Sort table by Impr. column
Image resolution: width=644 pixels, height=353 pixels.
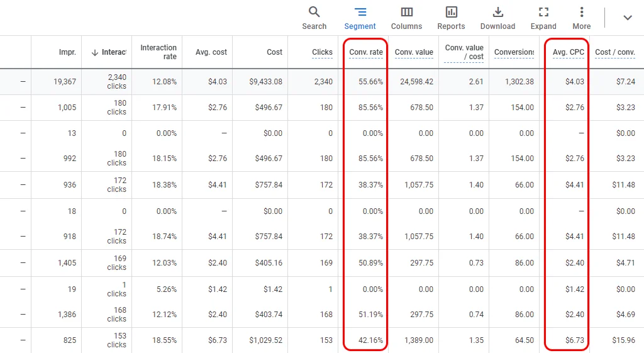pos(67,52)
